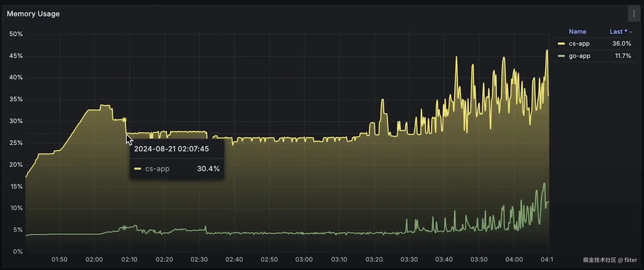This screenshot has width=644, height=270.
Task: Click the 03:20 time axis label
Action: click(374, 260)
